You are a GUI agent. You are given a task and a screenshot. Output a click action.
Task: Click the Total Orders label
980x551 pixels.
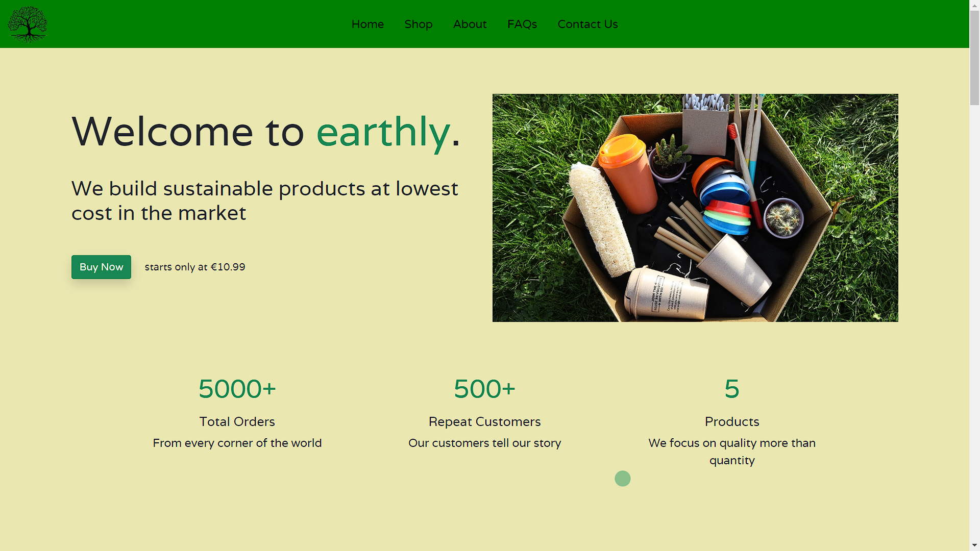click(237, 421)
